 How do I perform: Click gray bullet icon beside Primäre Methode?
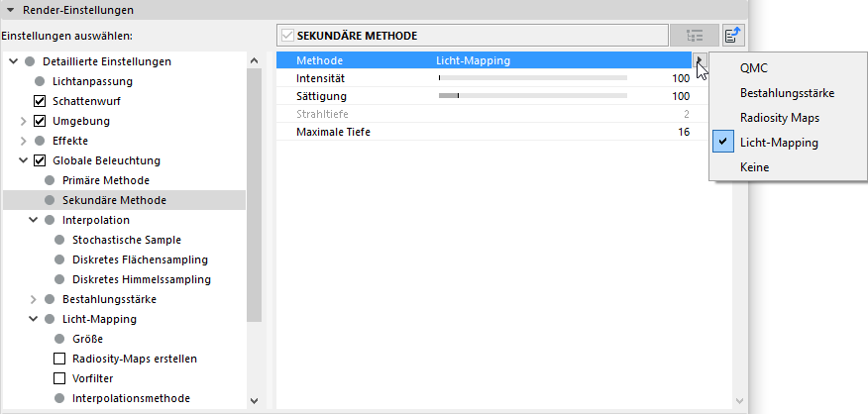(50, 180)
